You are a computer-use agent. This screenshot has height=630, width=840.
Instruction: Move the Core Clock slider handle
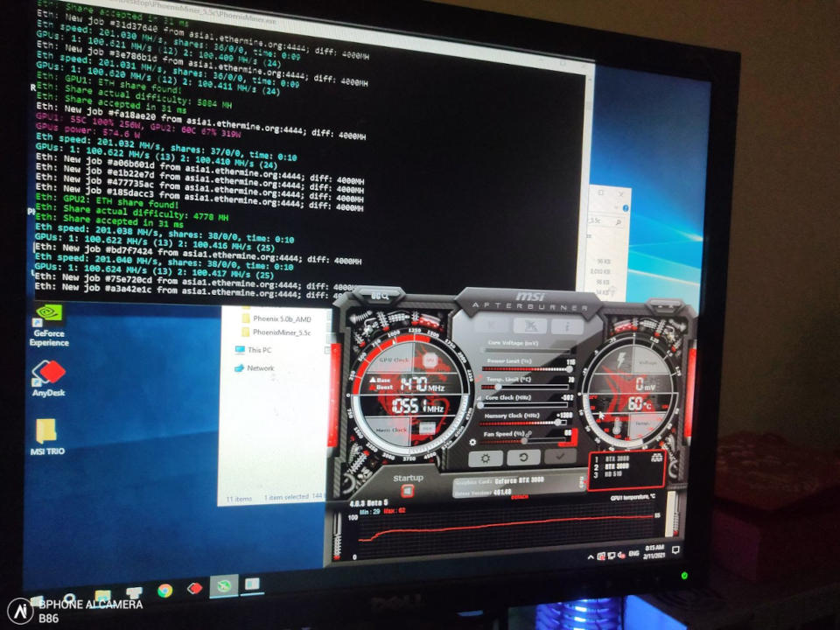point(480,405)
